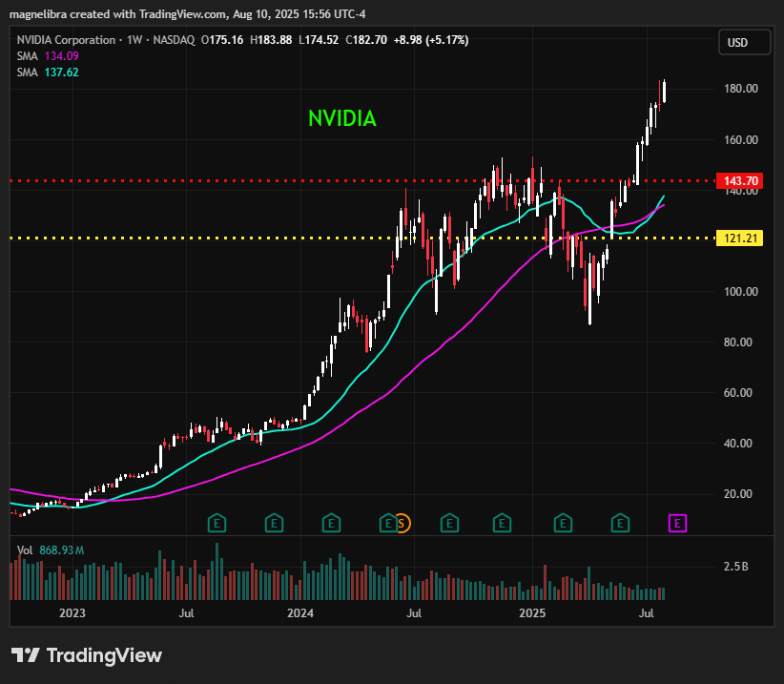
Task: Click the green NVIDIA text annotation
Action: coord(342,118)
